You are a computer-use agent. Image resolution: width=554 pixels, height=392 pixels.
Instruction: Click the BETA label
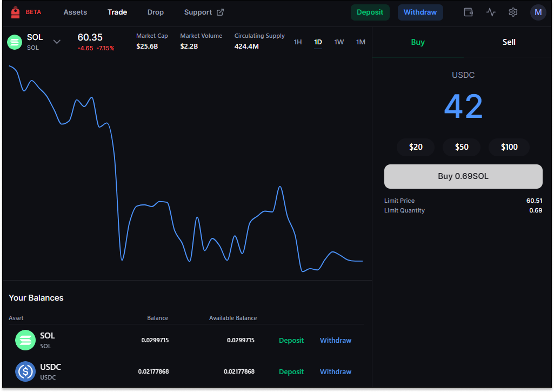pyautogui.click(x=33, y=12)
